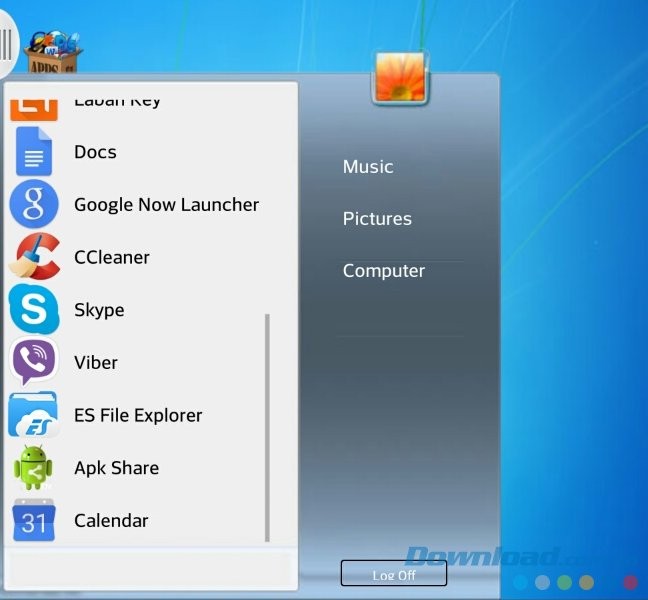Click the Laban Key orange icon
Image resolution: width=648 pixels, height=600 pixels.
34,110
